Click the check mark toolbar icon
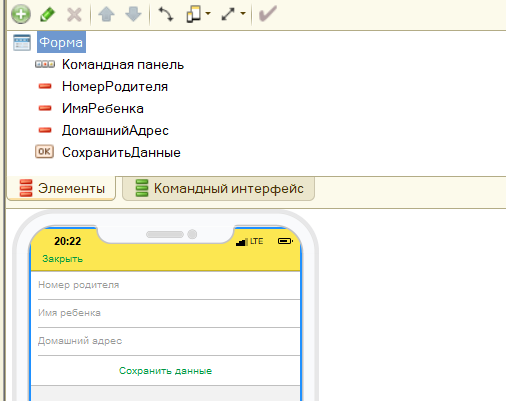The width and height of the screenshot is (506, 401). [268, 14]
